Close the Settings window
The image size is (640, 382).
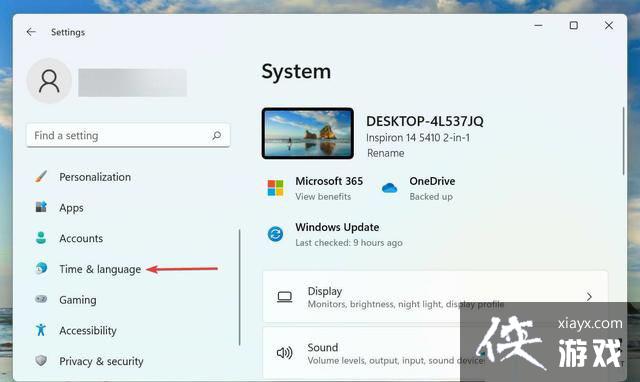(609, 25)
